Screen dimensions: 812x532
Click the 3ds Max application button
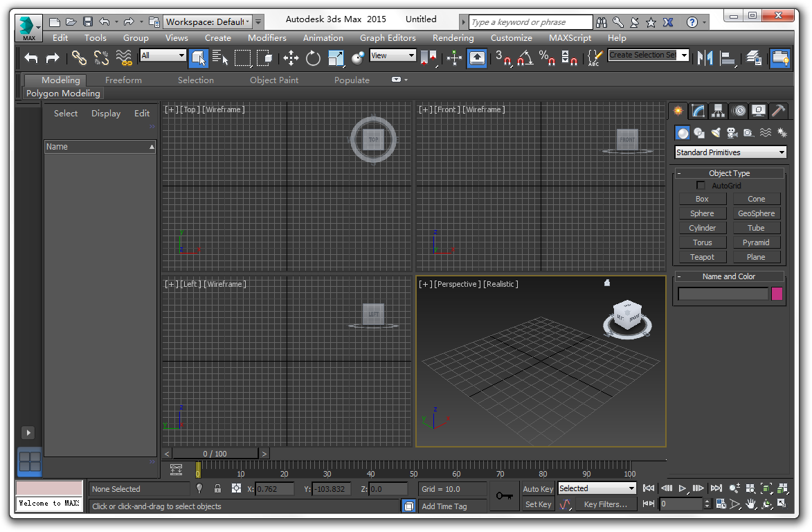(x=28, y=28)
